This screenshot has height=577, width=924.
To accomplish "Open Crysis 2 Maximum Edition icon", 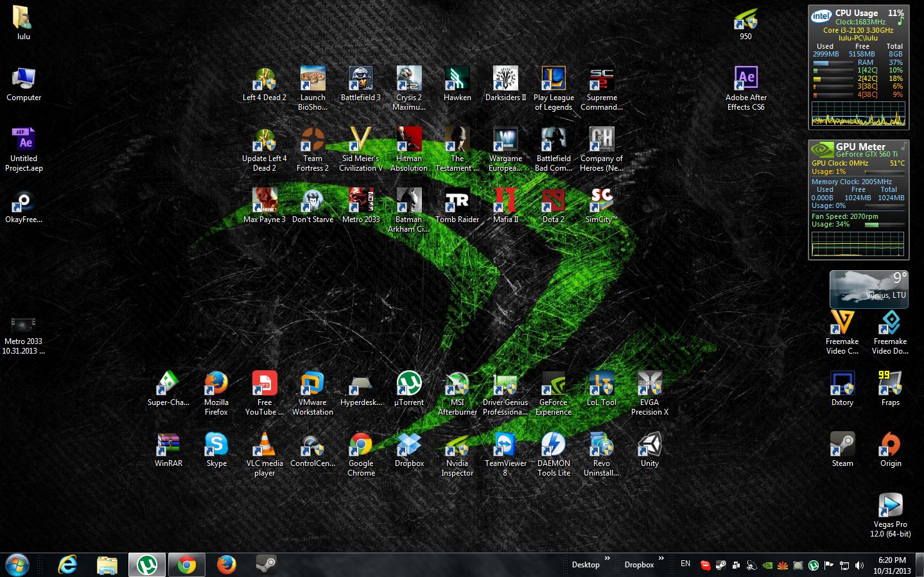I will pos(409,89).
